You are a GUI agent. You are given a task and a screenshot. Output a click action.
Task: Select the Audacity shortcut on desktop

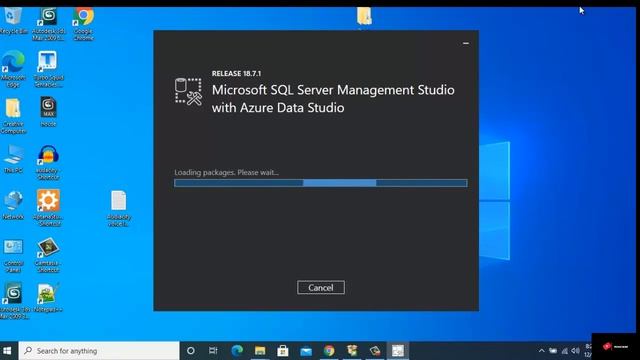[48, 162]
